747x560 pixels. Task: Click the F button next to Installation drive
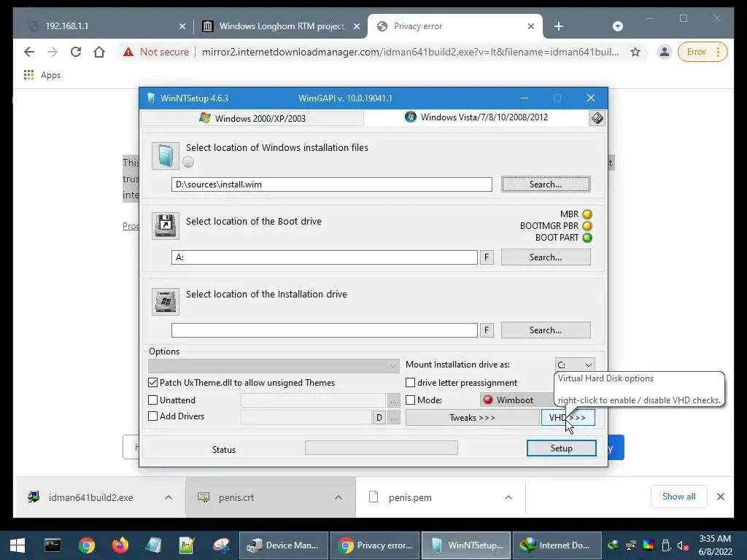487,330
